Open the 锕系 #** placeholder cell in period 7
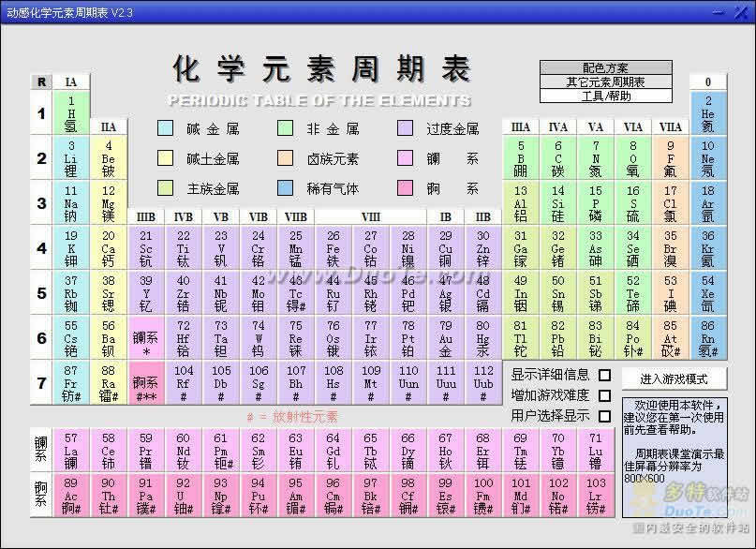This screenshot has width=756, height=549. pos(146,383)
